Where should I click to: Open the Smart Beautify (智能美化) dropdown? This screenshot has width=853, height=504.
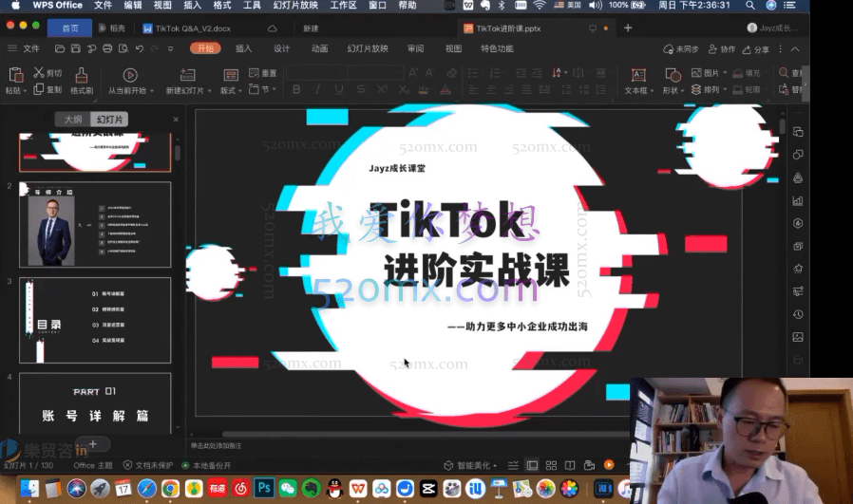[470, 465]
